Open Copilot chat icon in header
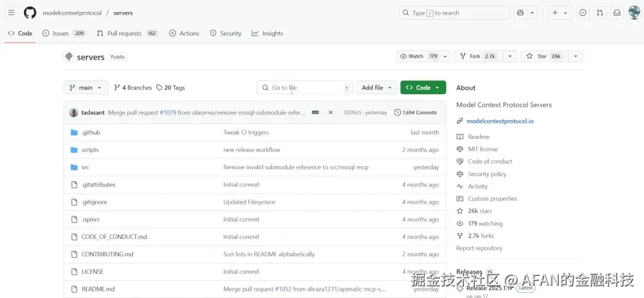Image resolution: width=644 pixels, height=298 pixels. click(x=521, y=13)
